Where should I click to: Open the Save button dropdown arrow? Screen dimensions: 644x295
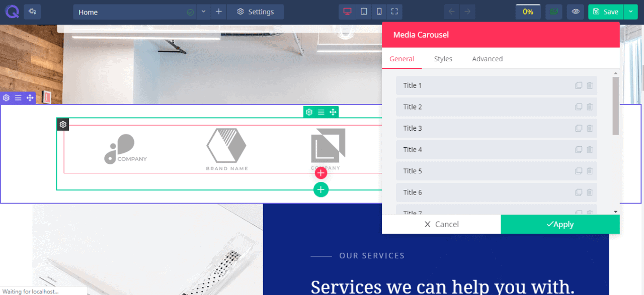point(630,12)
